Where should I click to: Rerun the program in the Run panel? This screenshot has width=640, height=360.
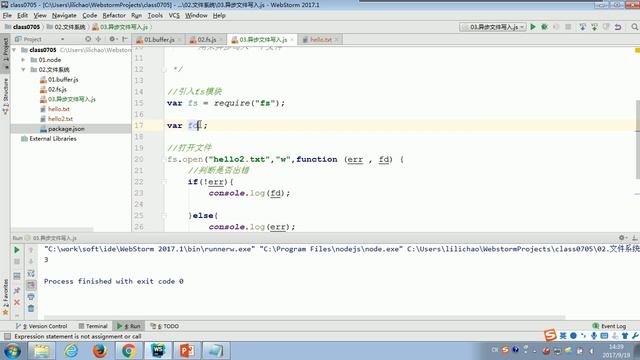17,250
